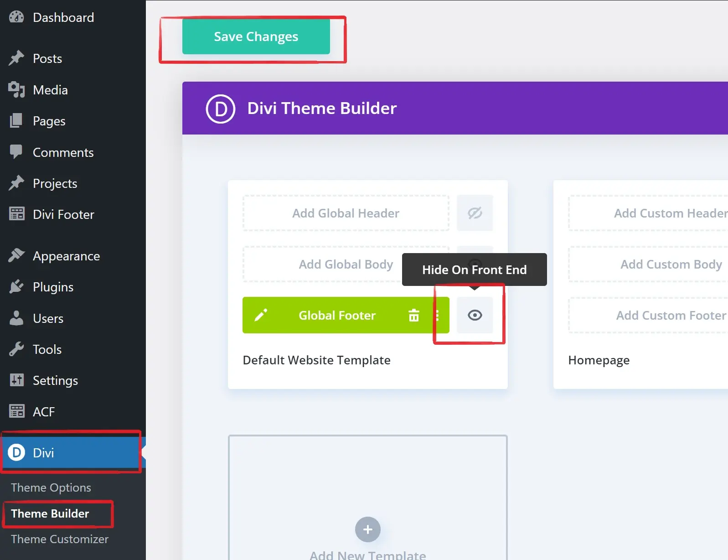728x560 pixels.
Task: Open ACF menu item
Action: [73, 412]
